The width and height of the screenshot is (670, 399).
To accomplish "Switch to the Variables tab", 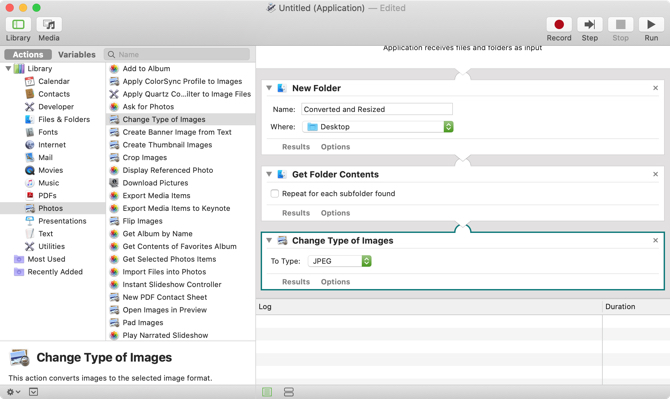I will 77,55.
